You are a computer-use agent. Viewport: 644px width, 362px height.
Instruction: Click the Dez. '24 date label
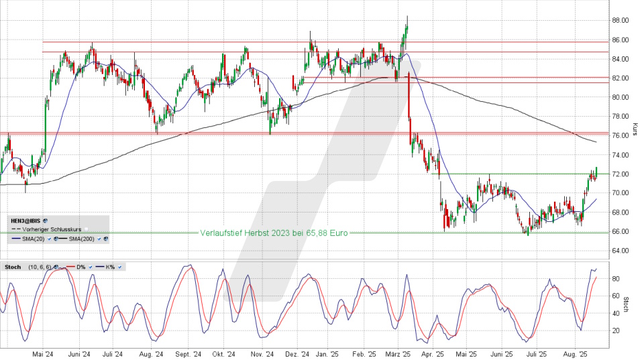click(297, 354)
